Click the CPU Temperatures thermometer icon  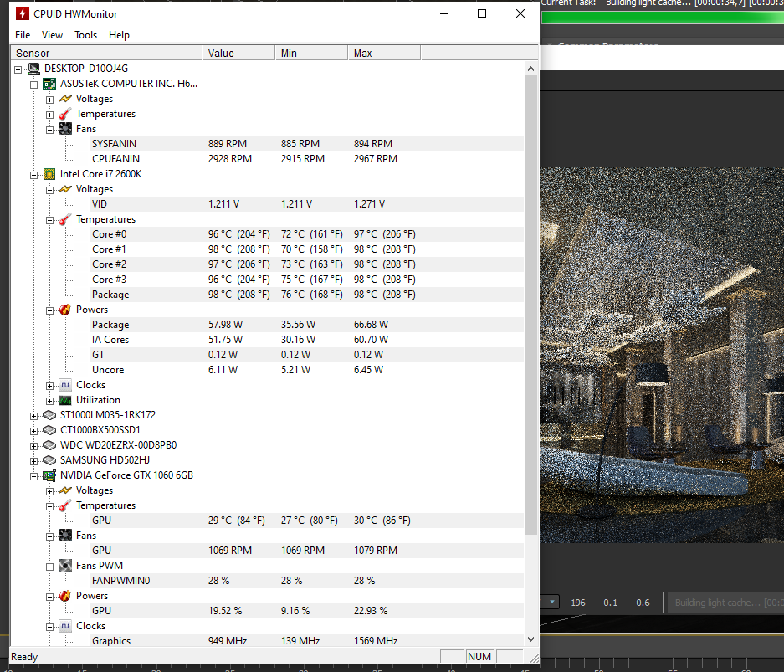point(65,219)
